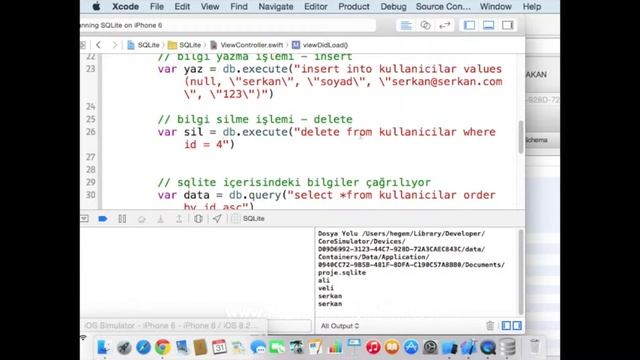Open Finder from the Dock

(104, 347)
